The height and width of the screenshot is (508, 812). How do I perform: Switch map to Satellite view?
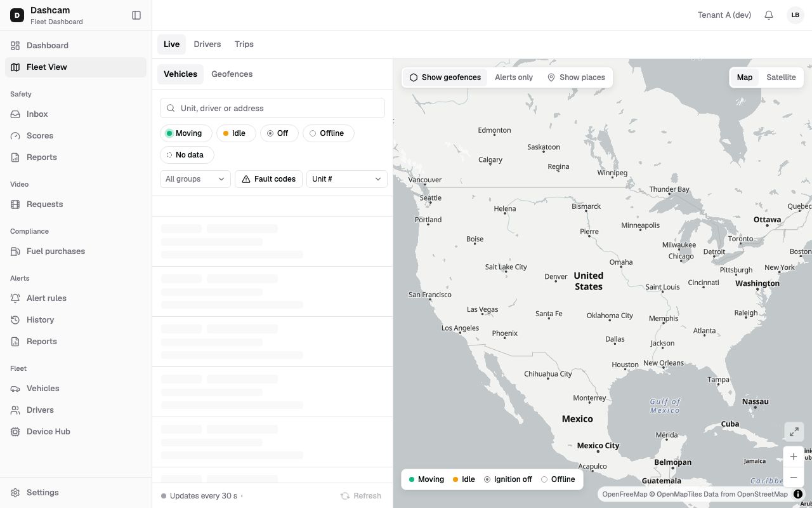point(781,77)
